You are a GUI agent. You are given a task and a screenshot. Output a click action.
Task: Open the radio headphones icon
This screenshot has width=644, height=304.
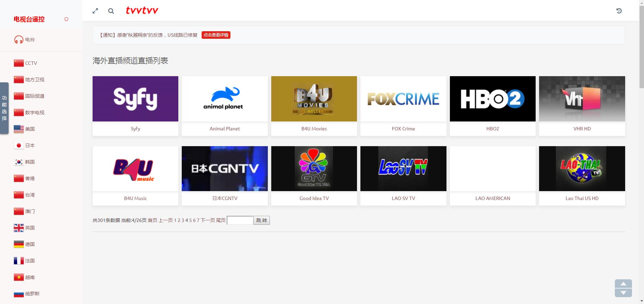pyautogui.click(x=19, y=40)
